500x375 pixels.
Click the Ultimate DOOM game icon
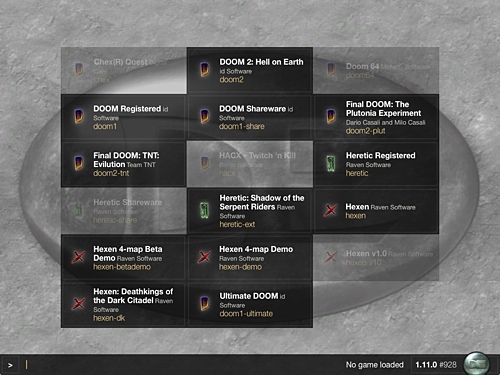click(205, 304)
